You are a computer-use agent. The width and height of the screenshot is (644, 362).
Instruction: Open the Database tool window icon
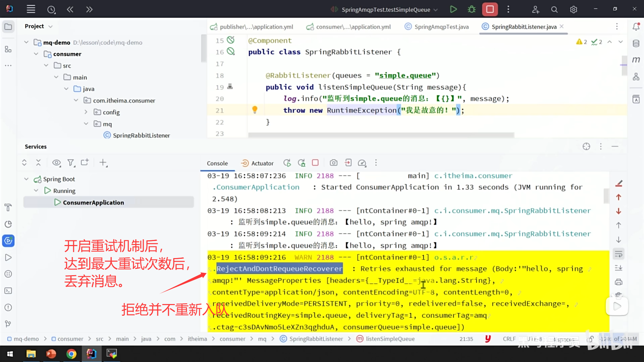click(x=636, y=43)
